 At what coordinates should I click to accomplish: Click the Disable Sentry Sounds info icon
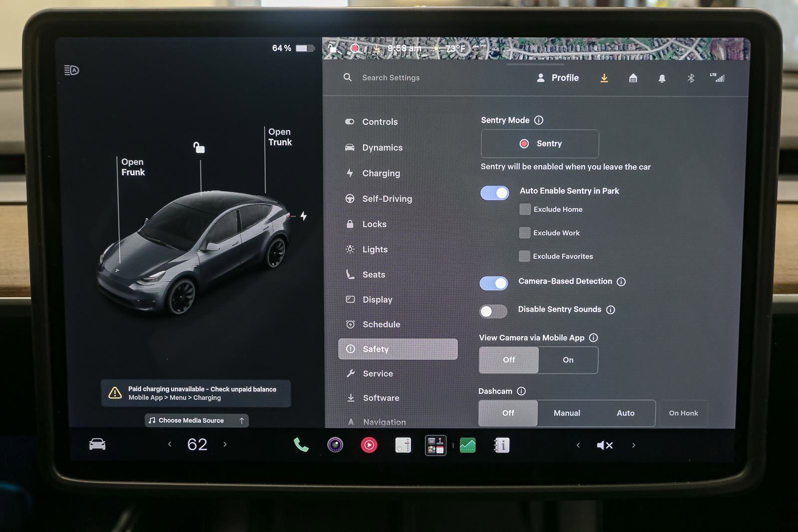pos(610,310)
